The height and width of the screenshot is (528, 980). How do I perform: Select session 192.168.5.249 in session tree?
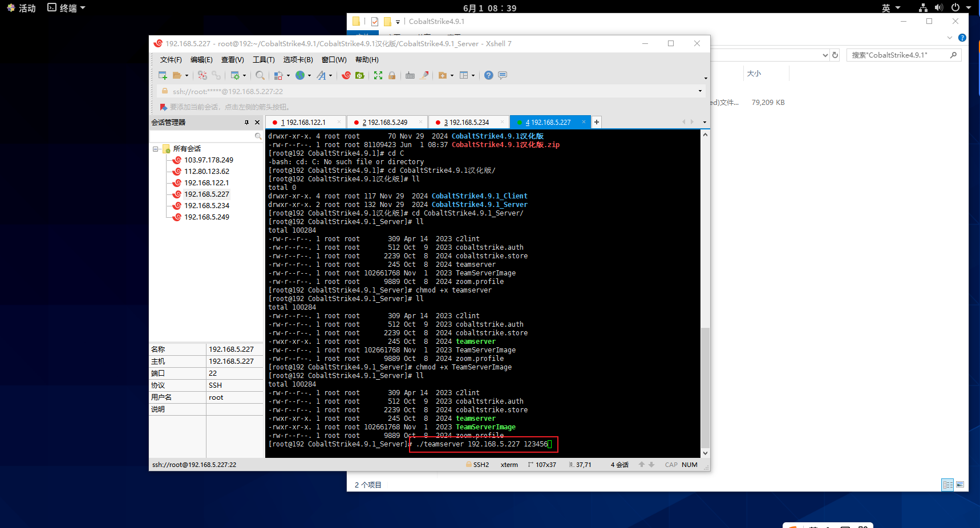tap(206, 217)
